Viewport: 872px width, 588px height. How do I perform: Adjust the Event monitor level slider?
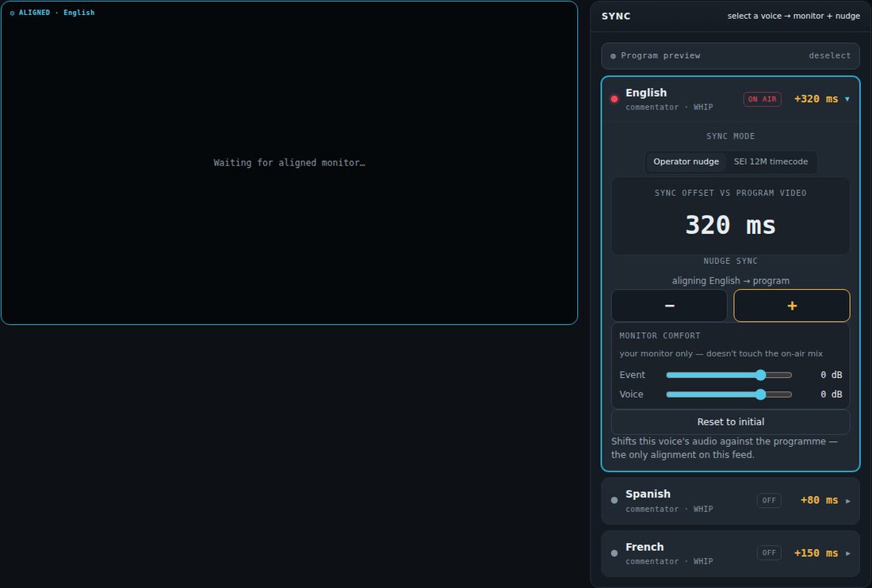point(729,375)
